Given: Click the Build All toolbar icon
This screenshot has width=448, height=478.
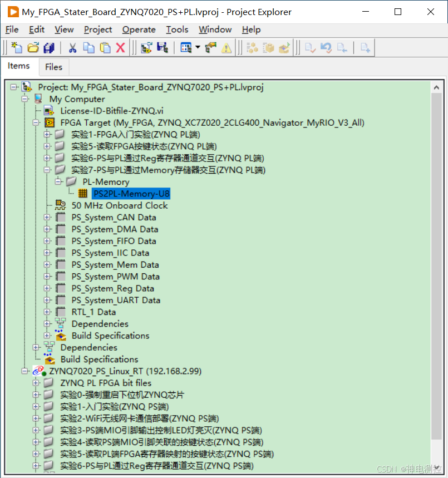Looking at the screenshot, I should pyautogui.click(x=252, y=48).
